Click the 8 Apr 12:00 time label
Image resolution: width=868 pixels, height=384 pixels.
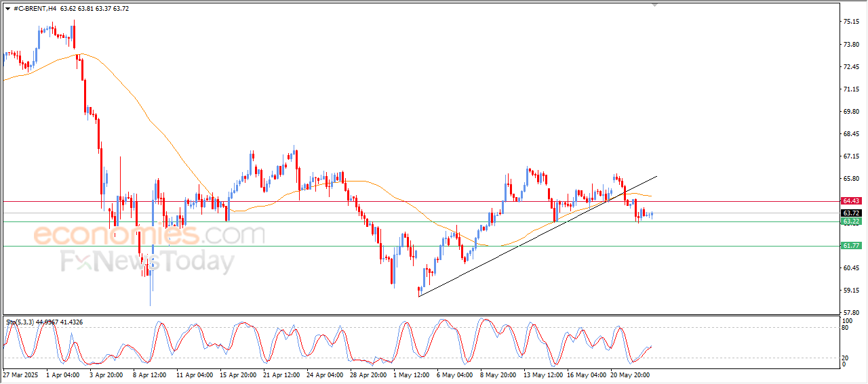(149, 375)
